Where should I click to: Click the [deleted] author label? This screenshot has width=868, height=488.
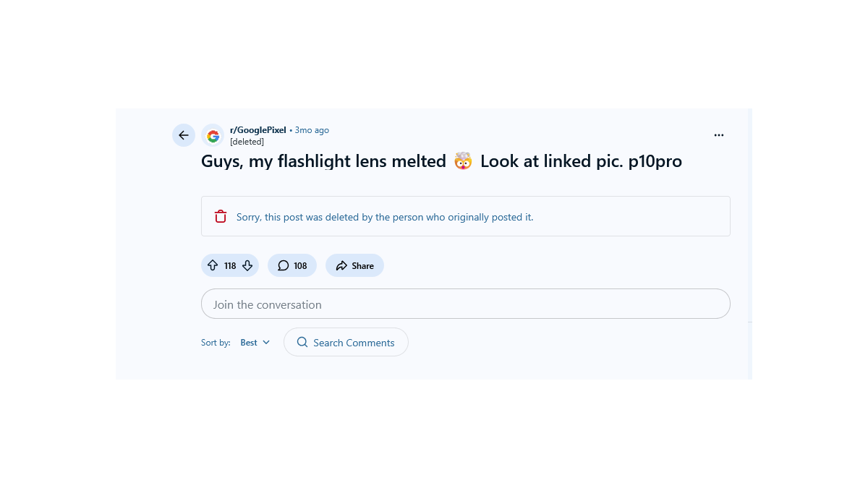pyautogui.click(x=247, y=142)
